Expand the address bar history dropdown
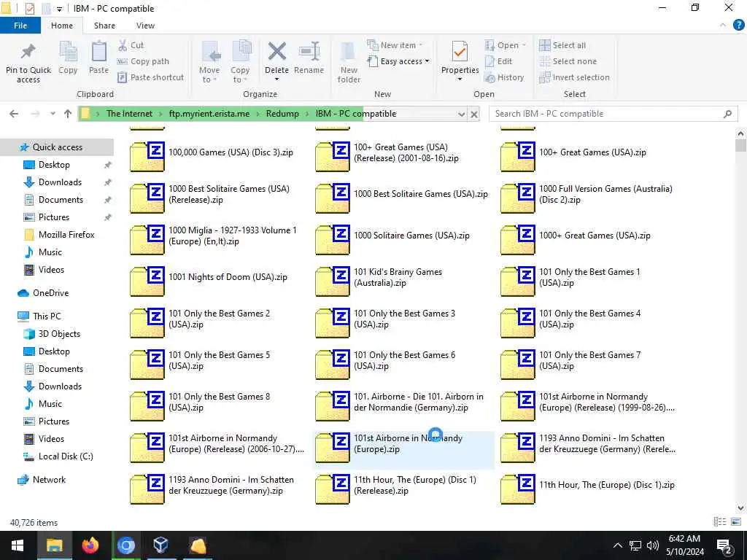The width and height of the screenshot is (747, 560). tap(461, 114)
